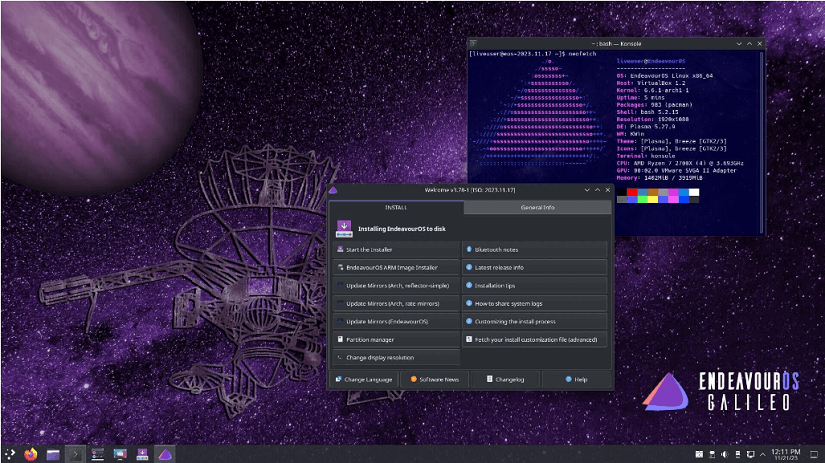
Task: Click Update Mirrors (Arch, rate mirrors)
Action: pyautogui.click(x=396, y=304)
